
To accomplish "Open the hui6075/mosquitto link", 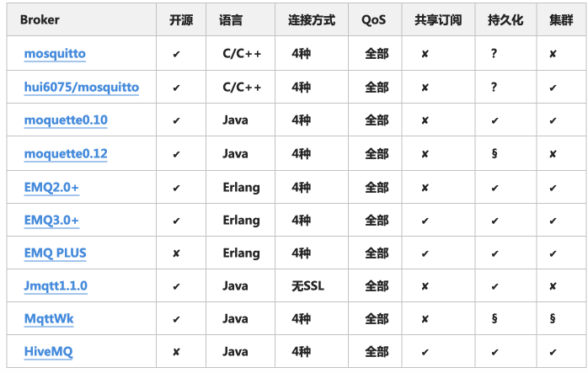I will 82,87.
